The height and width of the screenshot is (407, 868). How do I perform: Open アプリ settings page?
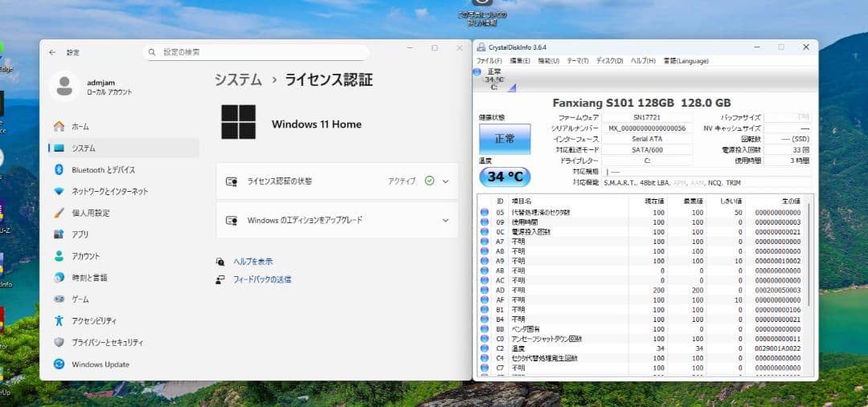coord(123,234)
